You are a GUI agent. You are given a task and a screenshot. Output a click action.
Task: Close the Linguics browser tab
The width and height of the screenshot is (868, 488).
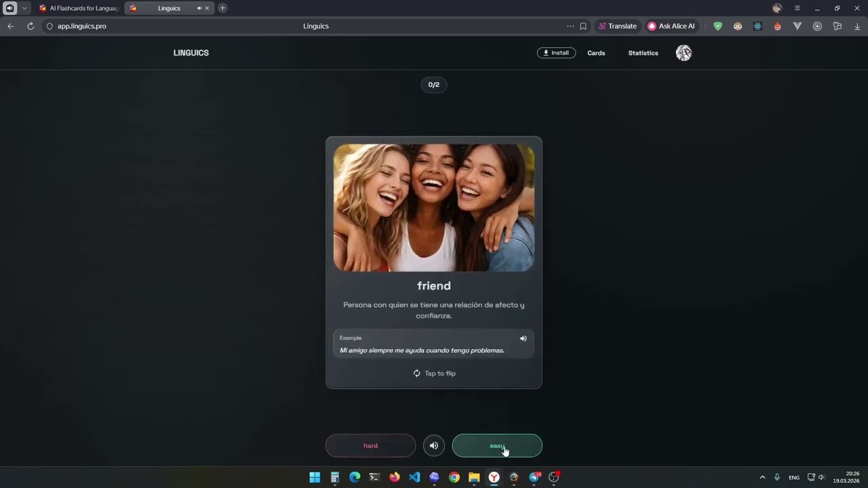click(x=208, y=8)
